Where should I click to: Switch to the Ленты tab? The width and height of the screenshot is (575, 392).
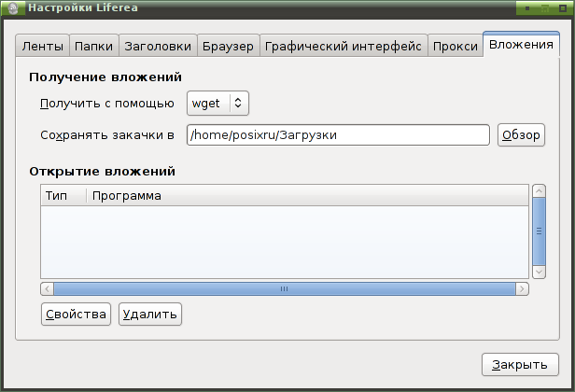(42, 46)
